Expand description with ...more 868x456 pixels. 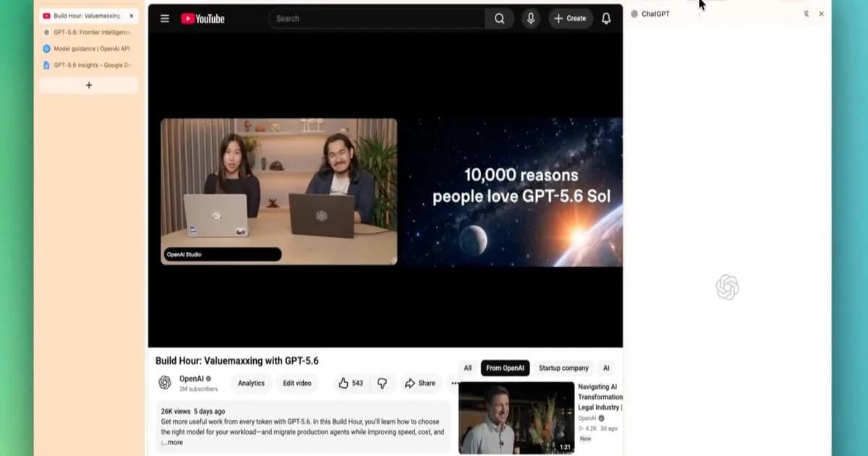(x=172, y=442)
